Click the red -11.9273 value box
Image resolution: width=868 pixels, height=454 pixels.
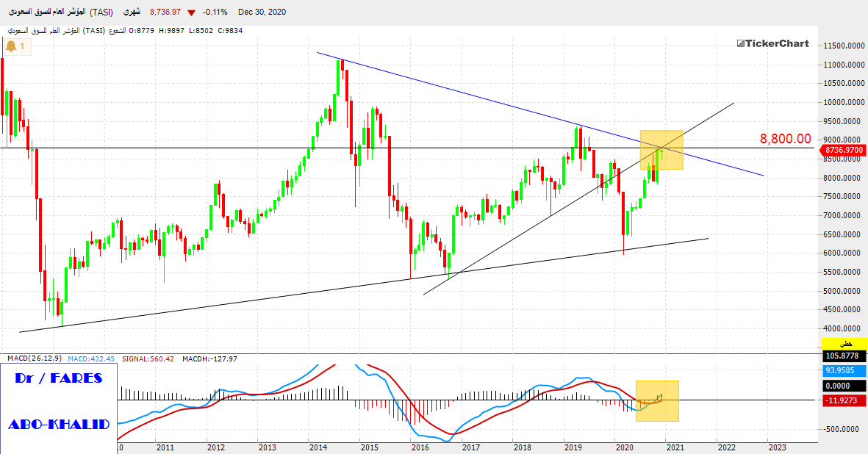coord(844,400)
